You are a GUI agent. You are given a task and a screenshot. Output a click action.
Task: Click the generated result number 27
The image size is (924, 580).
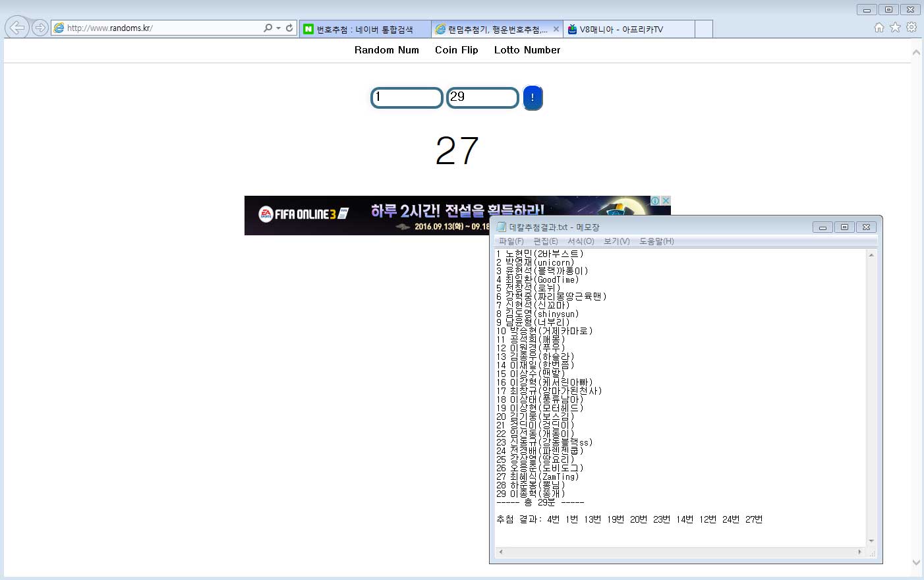point(457,151)
